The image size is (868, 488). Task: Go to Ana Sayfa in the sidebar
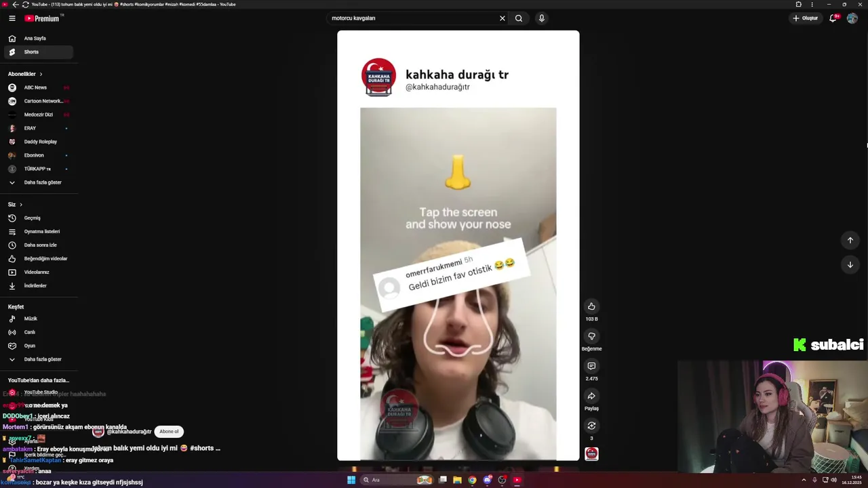pos(37,39)
